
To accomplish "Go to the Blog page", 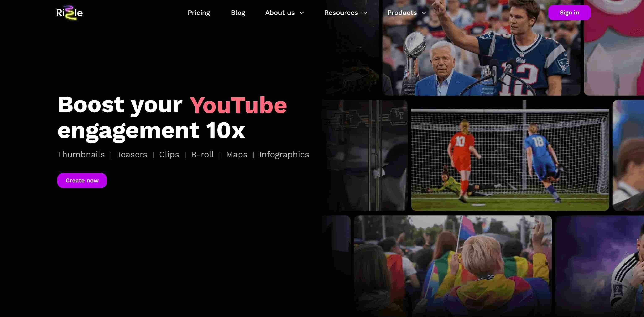I will coord(238,13).
